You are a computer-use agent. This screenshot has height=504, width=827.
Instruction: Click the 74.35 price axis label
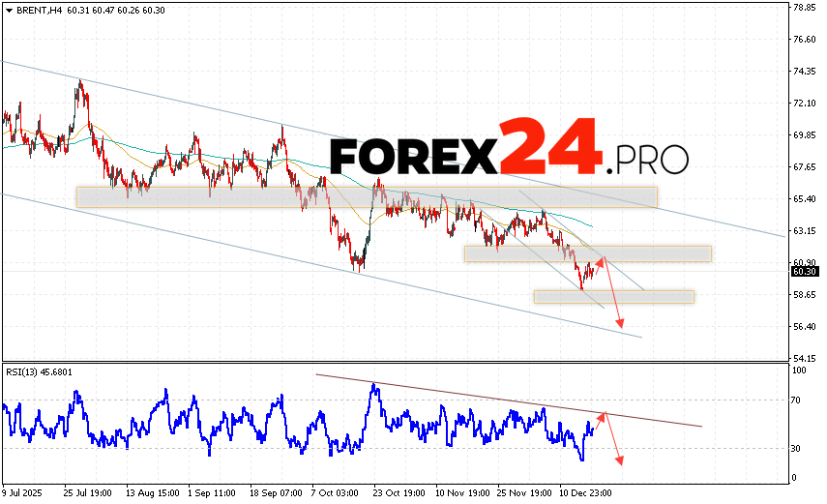(x=805, y=72)
